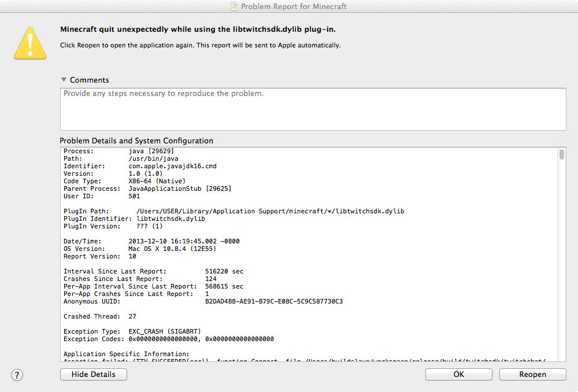Focus the Comments text field
Screen dimensions: 578x392
(313, 109)
